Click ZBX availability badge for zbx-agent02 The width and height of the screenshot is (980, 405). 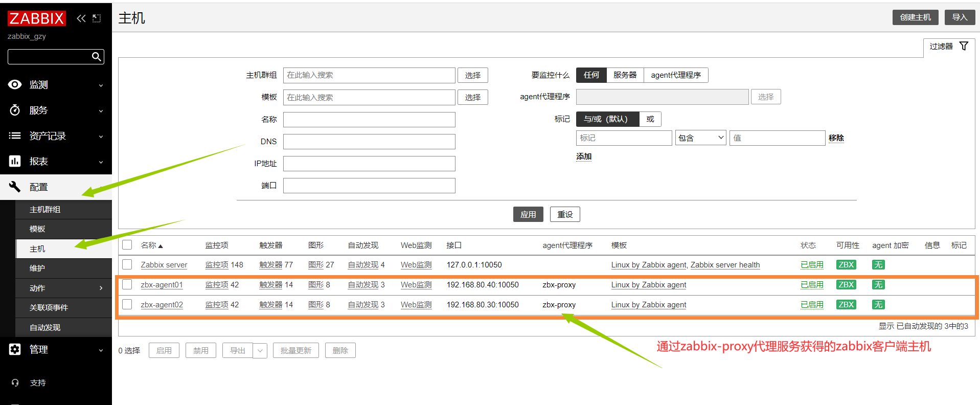[846, 305]
